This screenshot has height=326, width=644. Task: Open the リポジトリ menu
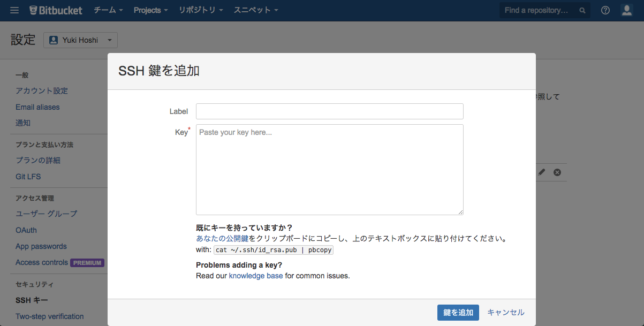[x=201, y=10]
